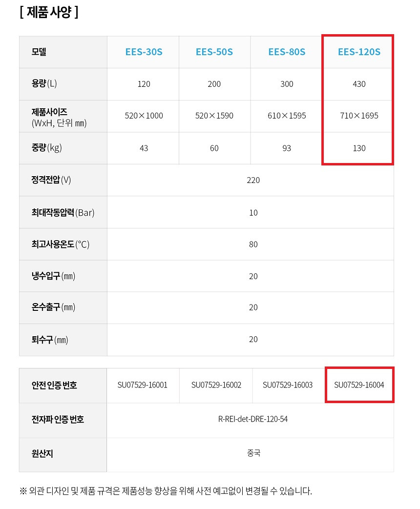Select the EES-50S model header

pos(214,52)
